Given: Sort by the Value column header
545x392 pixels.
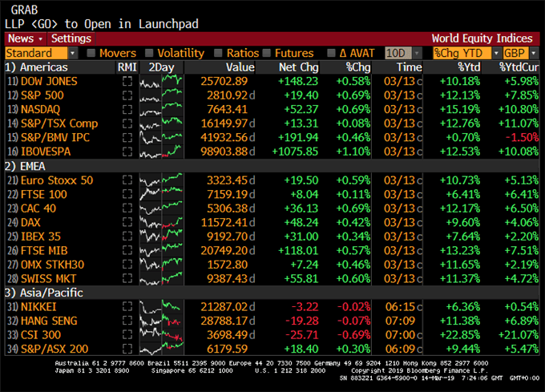Looking at the screenshot, I should pos(240,67).
